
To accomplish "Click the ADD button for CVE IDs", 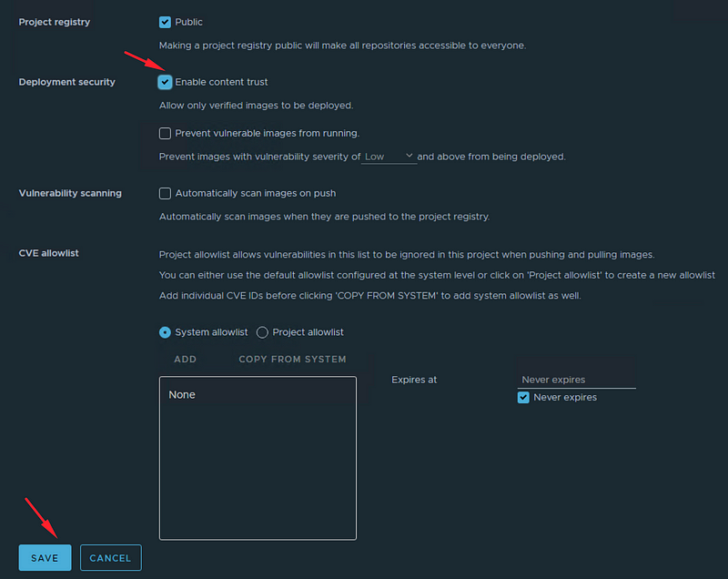I will 186,360.
